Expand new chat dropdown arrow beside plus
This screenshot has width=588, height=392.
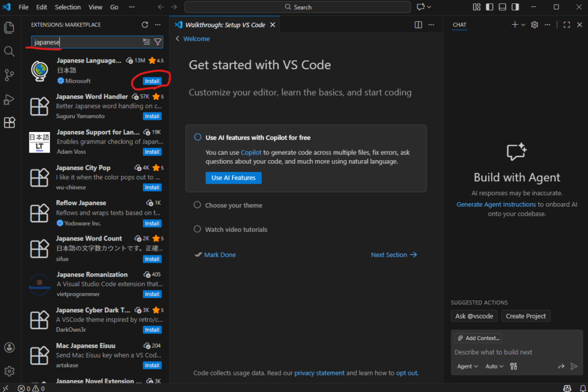click(x=523, y=25)
